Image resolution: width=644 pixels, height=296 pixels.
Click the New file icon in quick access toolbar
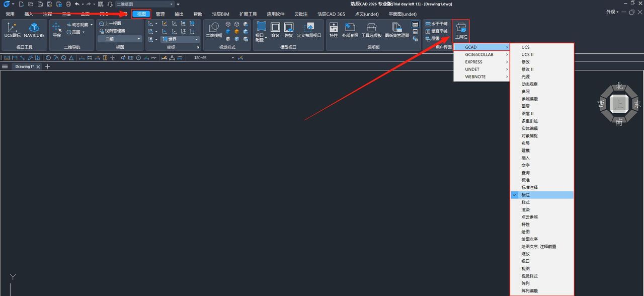(x=21, y=4)
